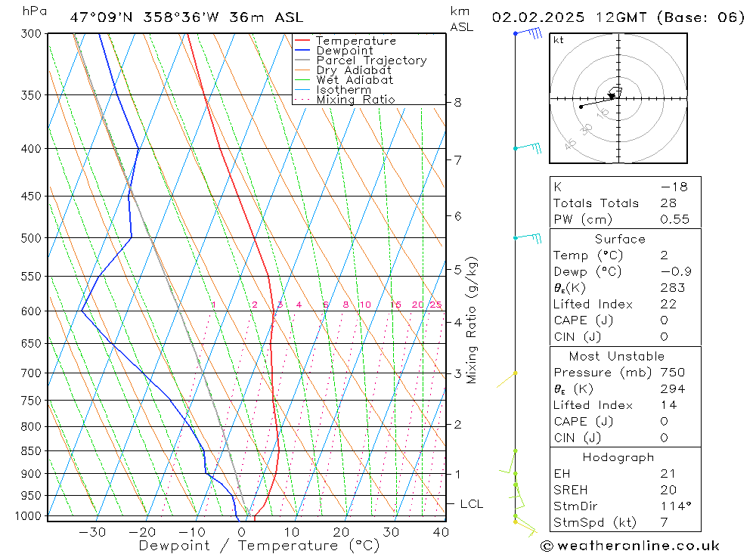Viewport: 756px width, 554px height.
Task: Click the Pressure (mb) value 750
Action: pos(673,372)
